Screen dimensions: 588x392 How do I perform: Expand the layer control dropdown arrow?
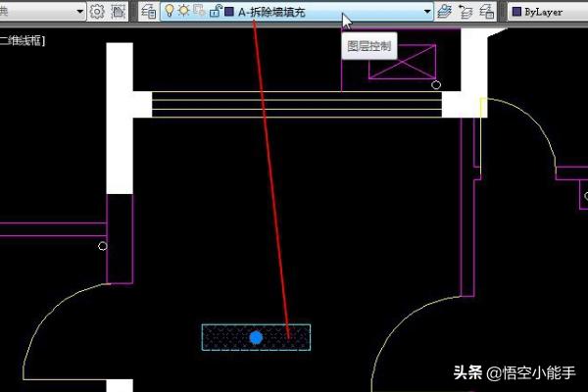coord(427,12)
